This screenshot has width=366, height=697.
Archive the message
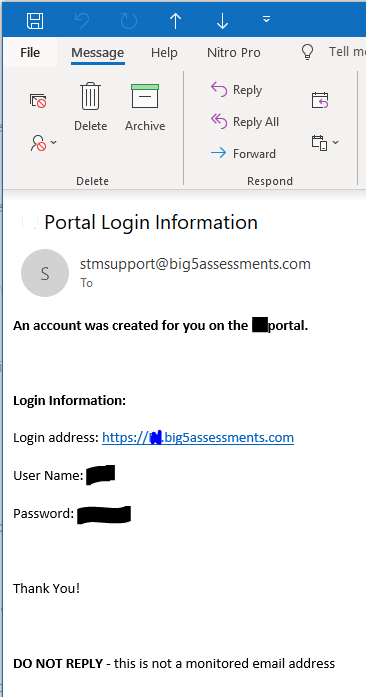point(145,107)
